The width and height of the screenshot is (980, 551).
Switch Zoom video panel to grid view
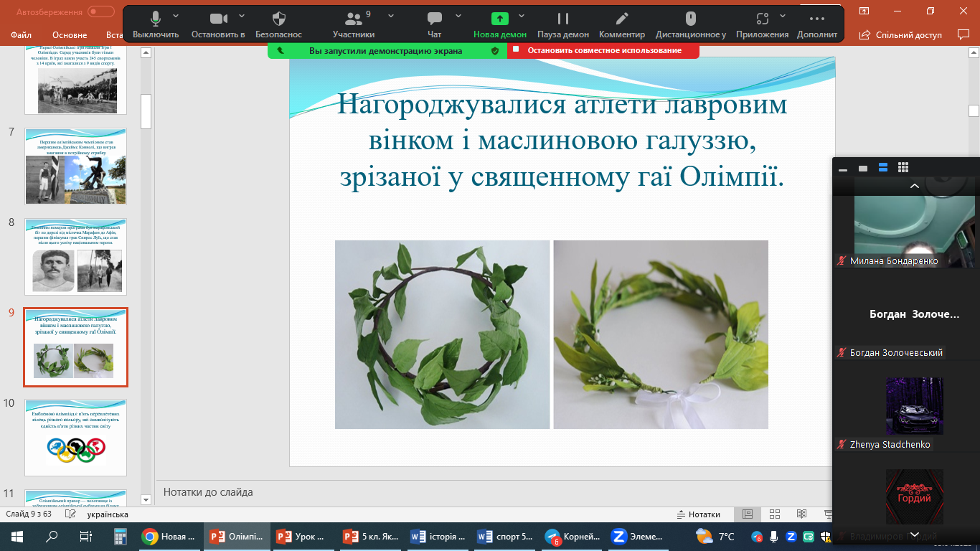point(903,168)
